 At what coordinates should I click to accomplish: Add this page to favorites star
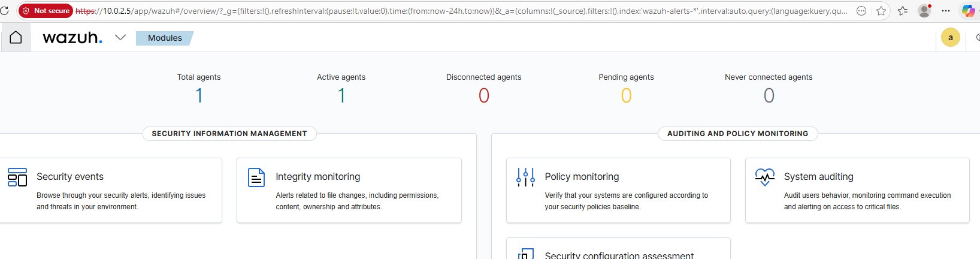pyautogui.click(x=881, y=11)
